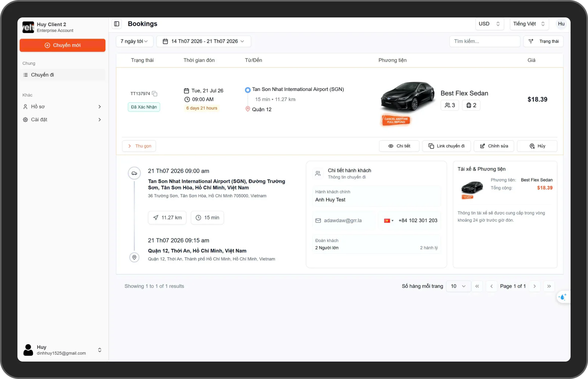The width and height of the screenshot is (588, 379).
Task: Start a new trip with Chuyến mới
Action: pos(63,45)
